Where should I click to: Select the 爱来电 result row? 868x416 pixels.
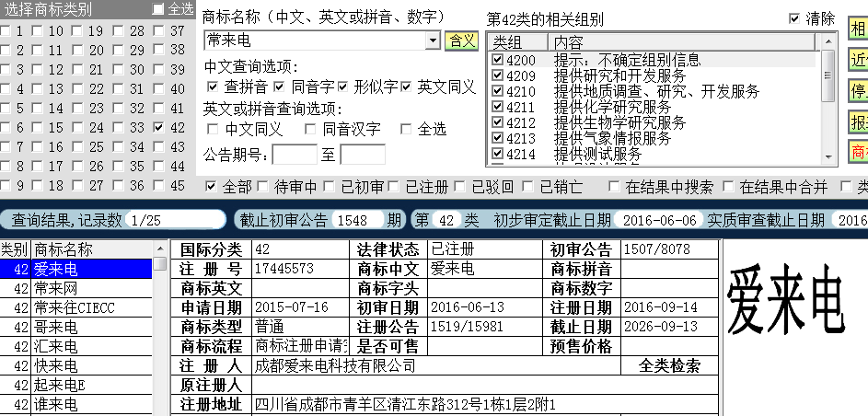(75, 269)
